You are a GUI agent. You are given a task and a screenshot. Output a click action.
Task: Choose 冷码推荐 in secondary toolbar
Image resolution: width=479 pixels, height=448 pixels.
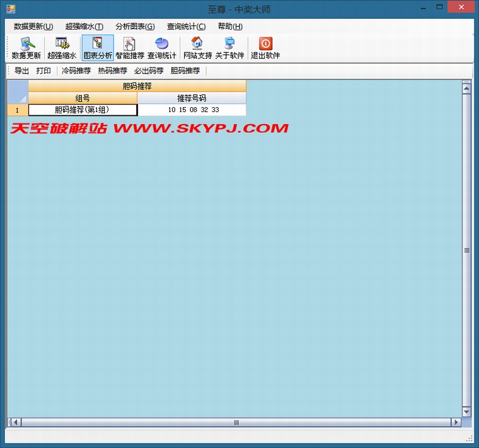[x=76, y=71]
